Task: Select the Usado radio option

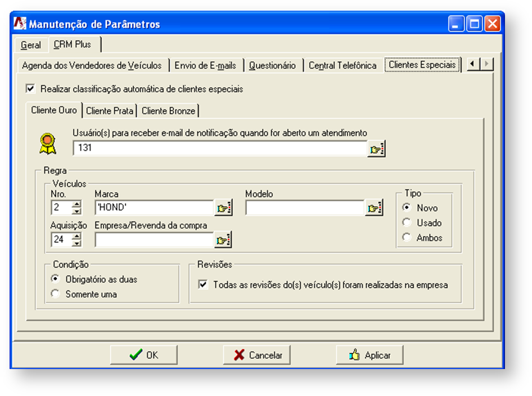Action: coord(407,223)
